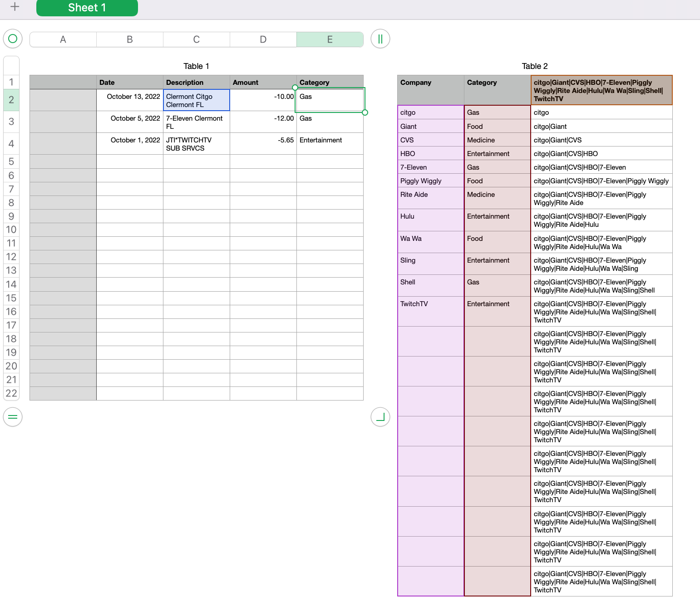Select the Medicine category cell beside CVS
Screen dimensions: 700x606
(x=498, y=140)
